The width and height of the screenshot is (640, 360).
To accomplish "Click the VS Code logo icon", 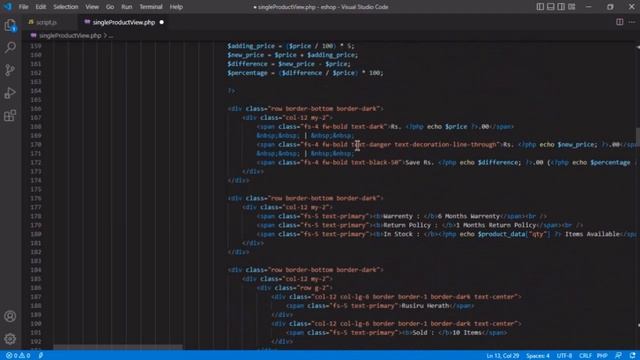I will click(x=8, y=7).
